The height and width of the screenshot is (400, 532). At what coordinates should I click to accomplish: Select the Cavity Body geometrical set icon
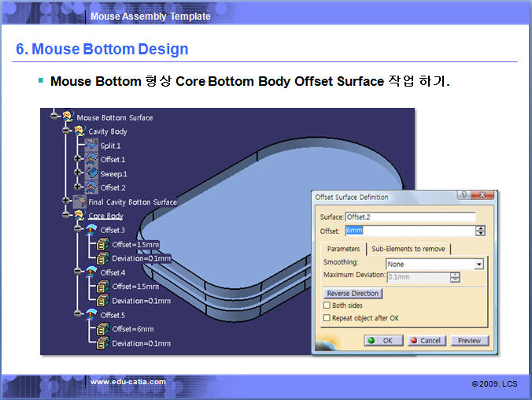point(79,131)
